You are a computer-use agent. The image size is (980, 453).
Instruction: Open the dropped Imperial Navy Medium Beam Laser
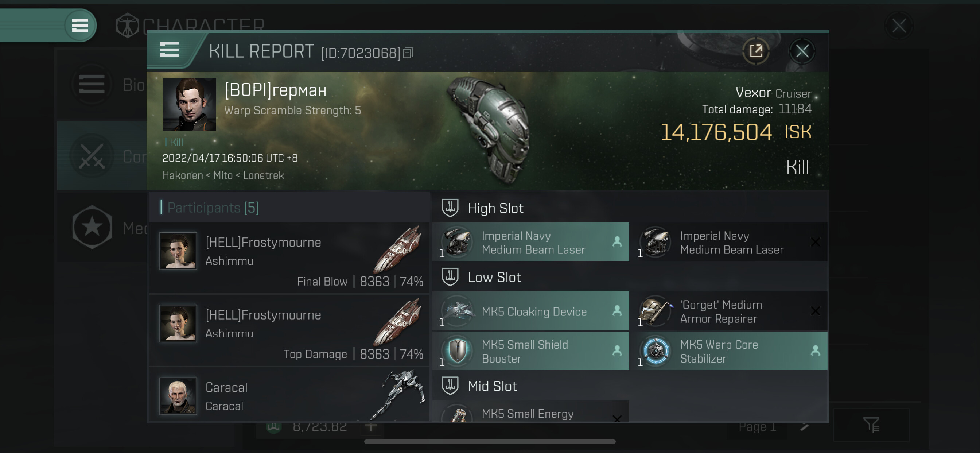click(x=531, y=242)
